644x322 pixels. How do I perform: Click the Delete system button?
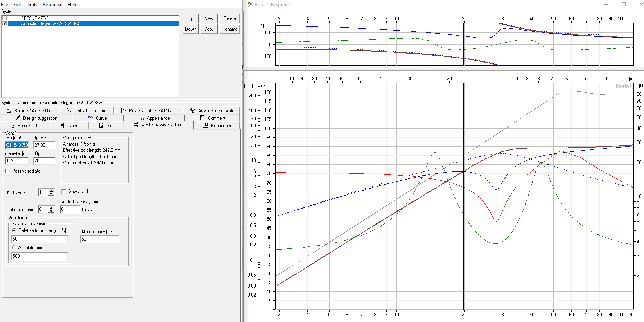click(230, 18)
